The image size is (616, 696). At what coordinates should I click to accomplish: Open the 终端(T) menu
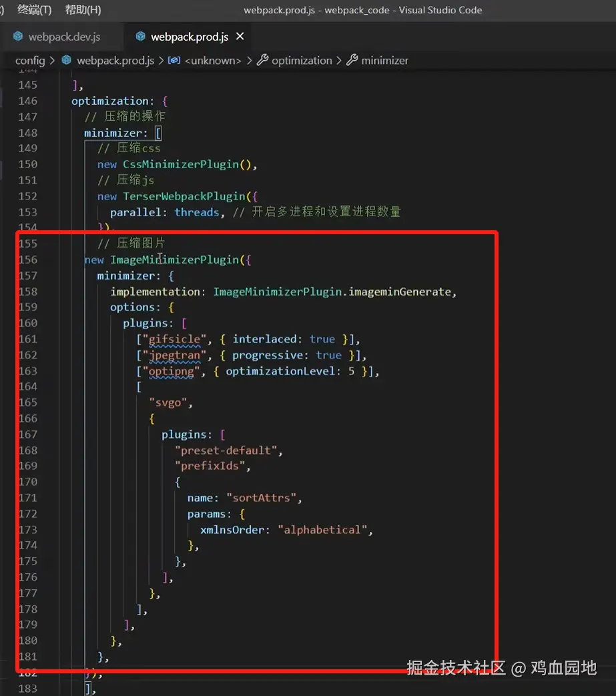34,10
